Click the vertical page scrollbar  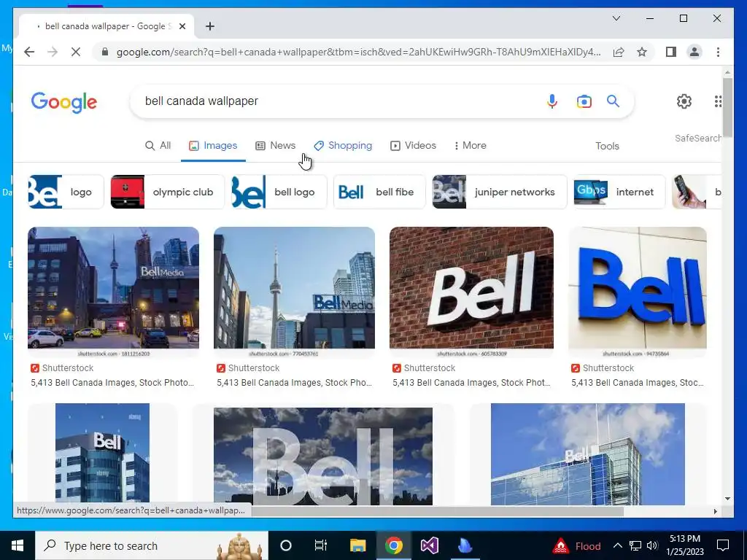[727, 107]
